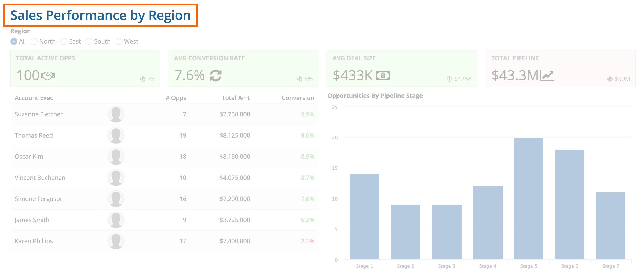Click the Stage 5 axis label
The height and width of the screenshot is (276, 644).
pos(529,266)
